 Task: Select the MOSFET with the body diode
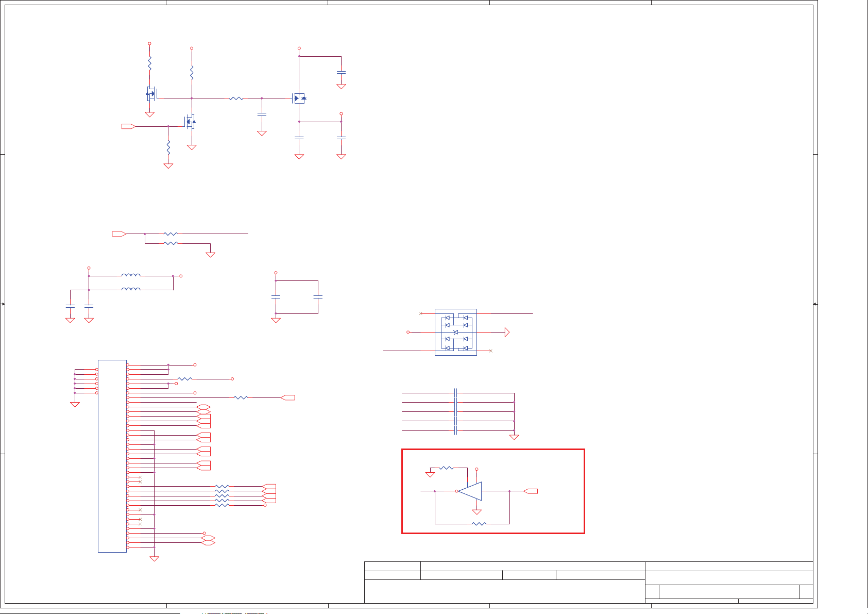299,98
